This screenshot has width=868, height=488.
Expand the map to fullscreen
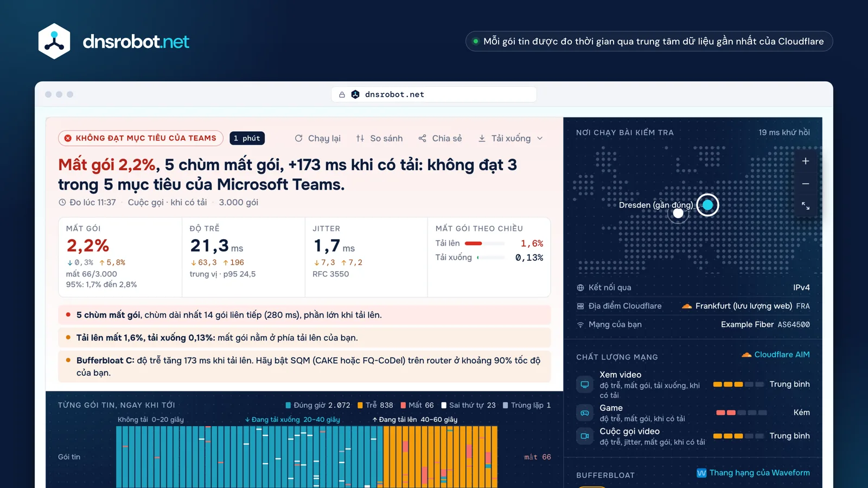(x=806, y=206)
